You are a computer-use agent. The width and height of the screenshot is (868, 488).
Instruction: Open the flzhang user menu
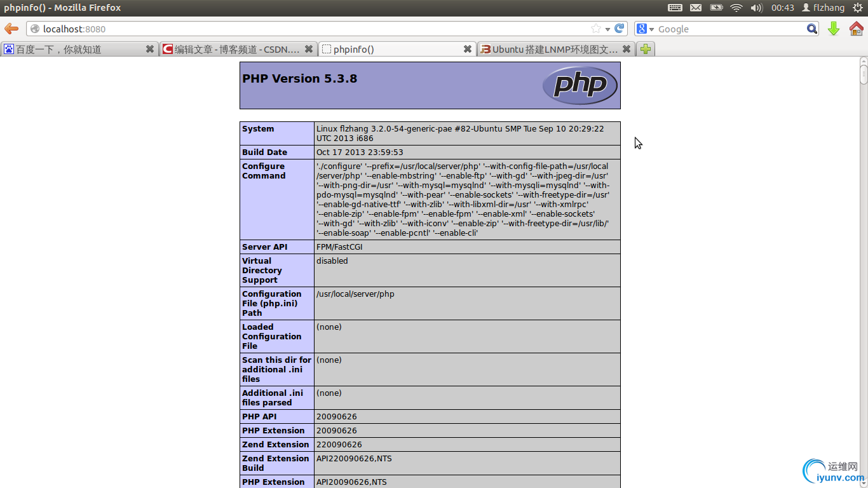point(824,8)
